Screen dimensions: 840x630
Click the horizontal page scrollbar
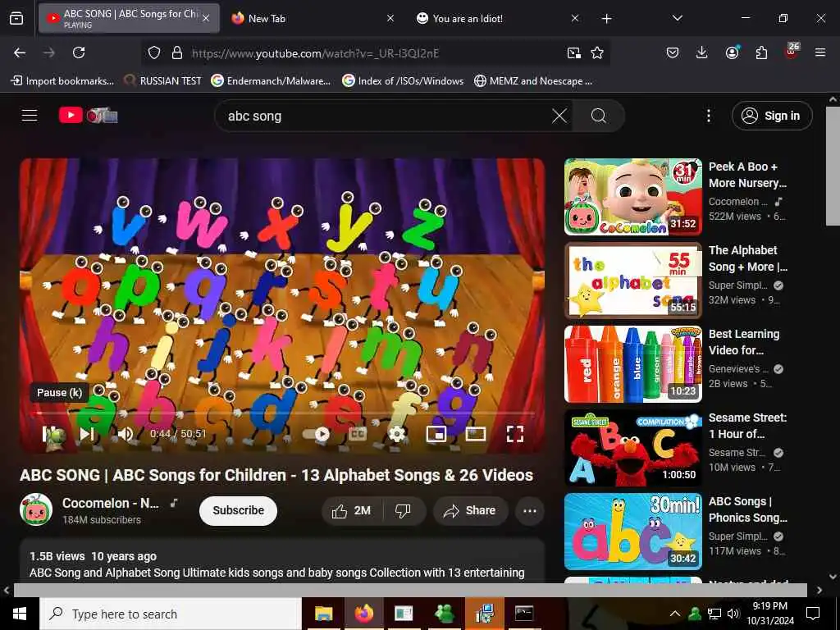point(410,590)
